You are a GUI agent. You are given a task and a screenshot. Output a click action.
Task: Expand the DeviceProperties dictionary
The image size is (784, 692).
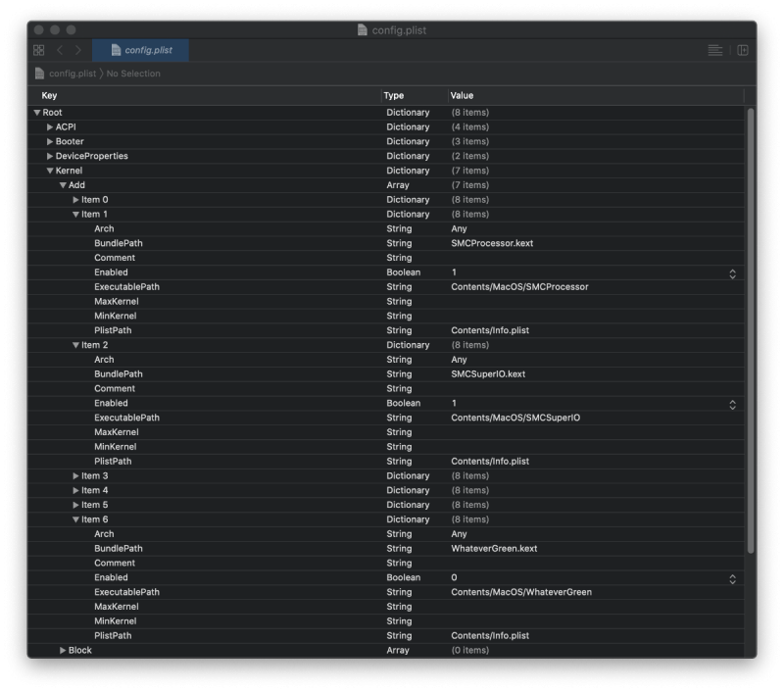point(50,156)
